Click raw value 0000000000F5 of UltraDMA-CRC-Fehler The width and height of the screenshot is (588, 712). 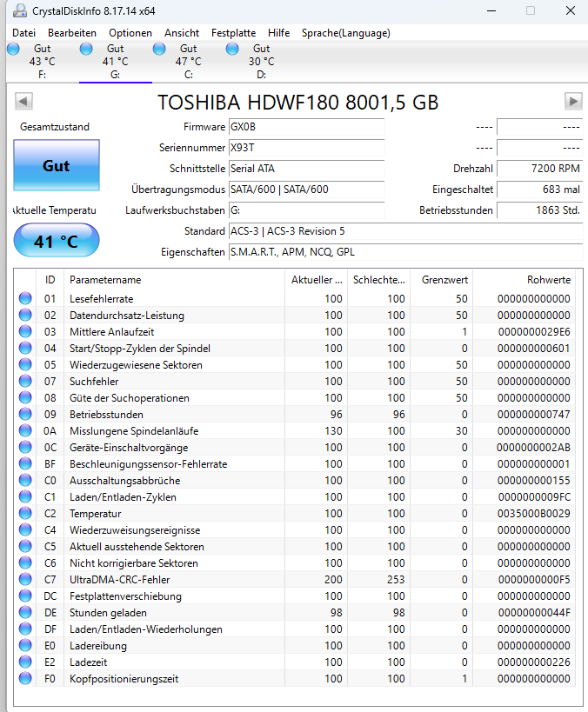point(534,580)
